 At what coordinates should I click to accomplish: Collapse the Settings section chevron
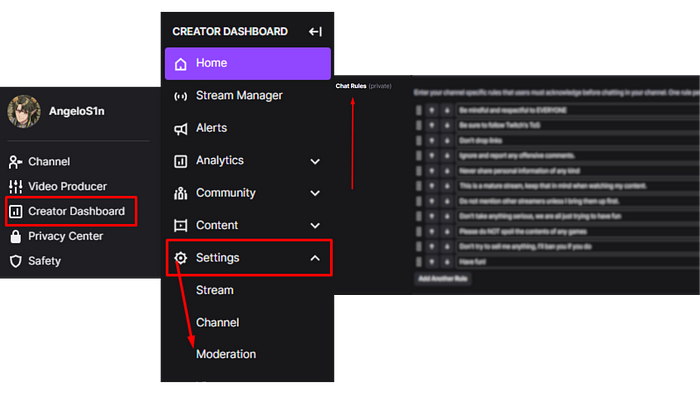tap(315, 258)
